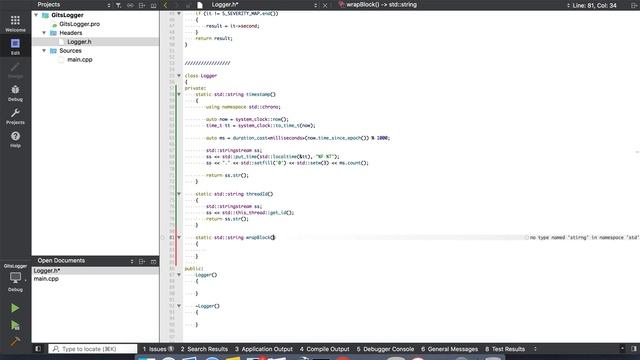This screenshot has width=640, height=360.
Task: Fold the timestamp() function block
Action: 179,94
